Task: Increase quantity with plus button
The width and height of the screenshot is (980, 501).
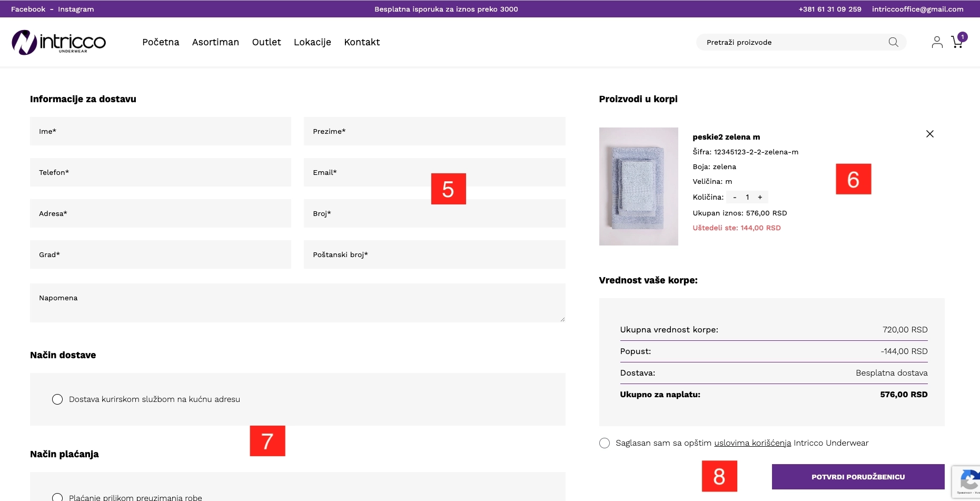Action: [x=760, y=197]
